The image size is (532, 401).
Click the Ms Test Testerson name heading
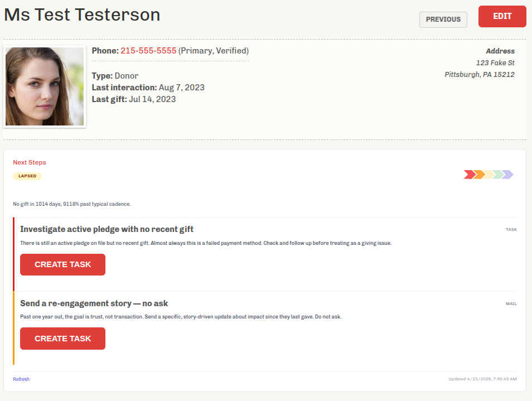(x=82, y=15)
